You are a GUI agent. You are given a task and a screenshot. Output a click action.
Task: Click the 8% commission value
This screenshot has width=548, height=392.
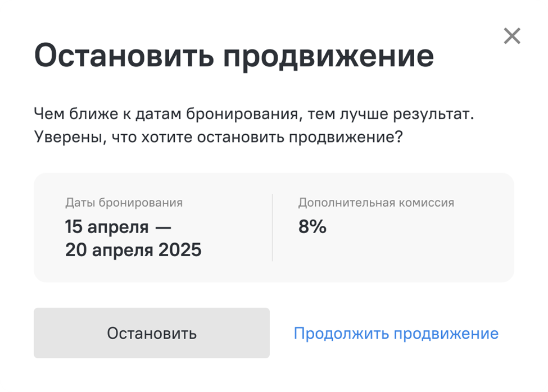pyautogui.click(x=312, y=226)
